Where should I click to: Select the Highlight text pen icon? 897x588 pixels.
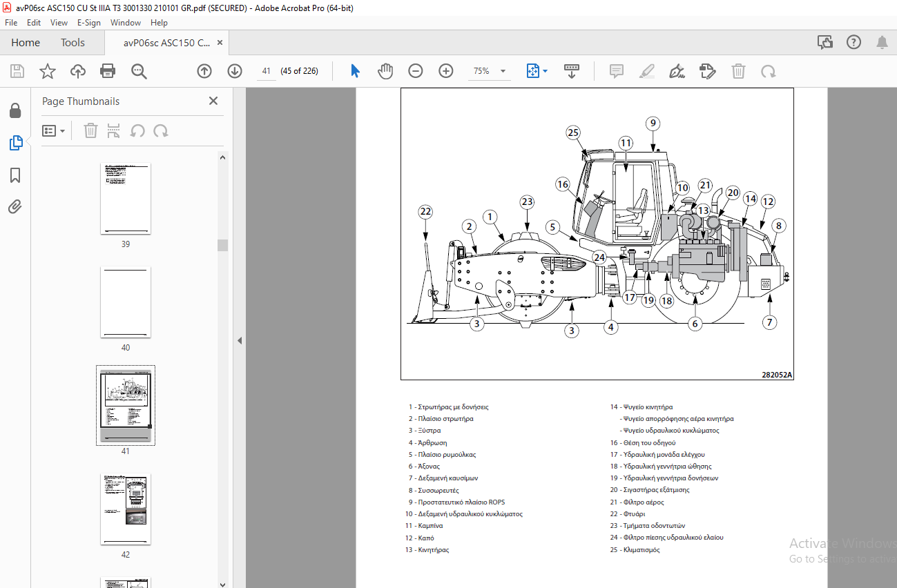[x=647, y=71]
